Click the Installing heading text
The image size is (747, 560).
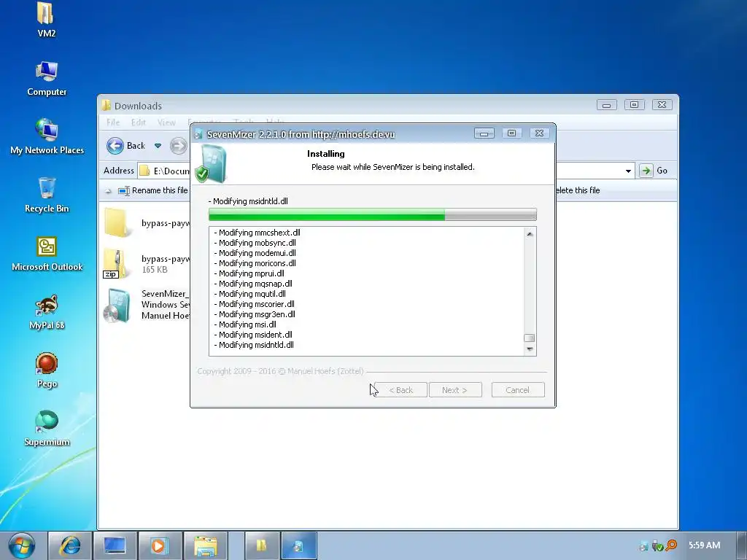click(x=326, y=154)
